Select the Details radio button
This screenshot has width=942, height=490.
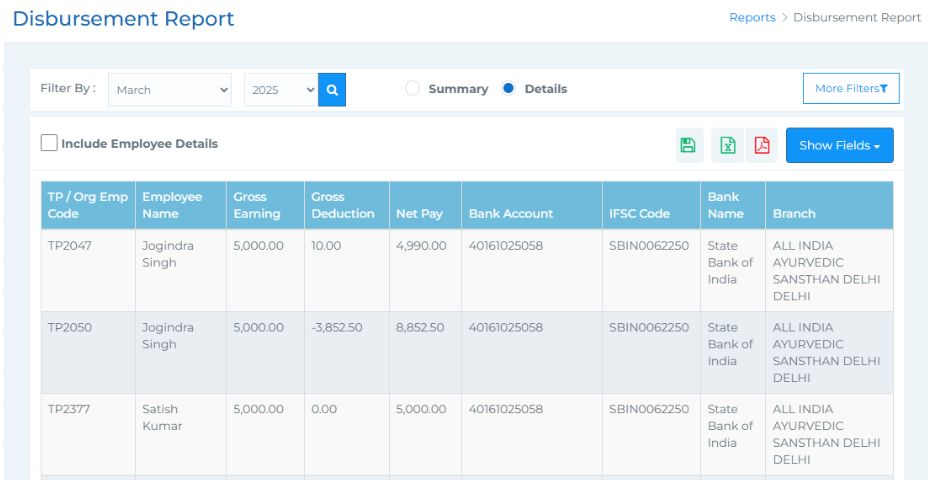(x=508, y=89)
